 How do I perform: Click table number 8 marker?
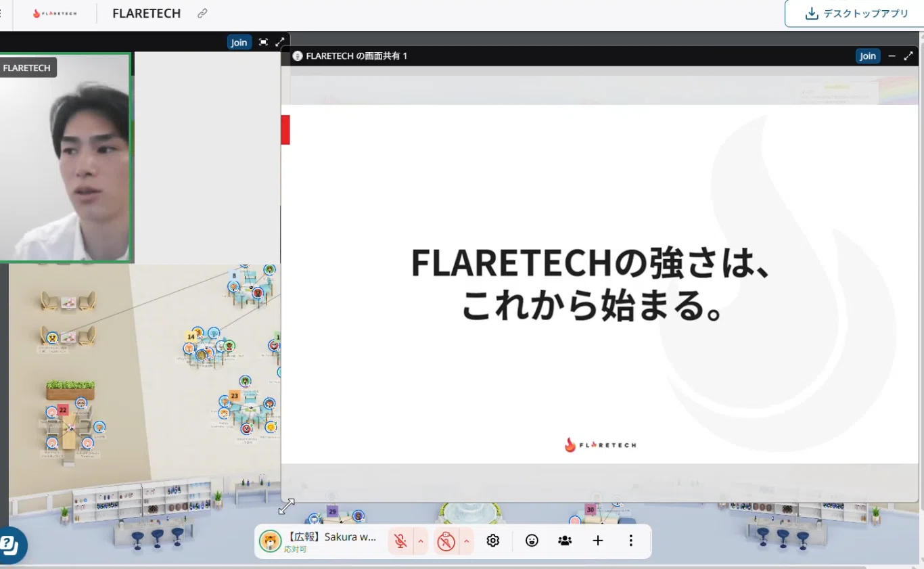235,275
